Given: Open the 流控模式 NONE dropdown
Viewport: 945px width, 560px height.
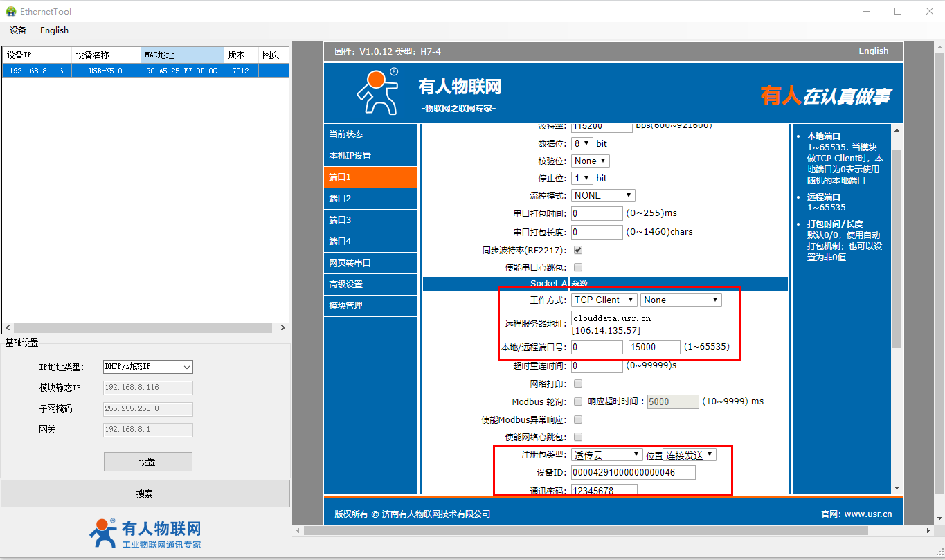Looking at the screenshot, I should point(603,196).
